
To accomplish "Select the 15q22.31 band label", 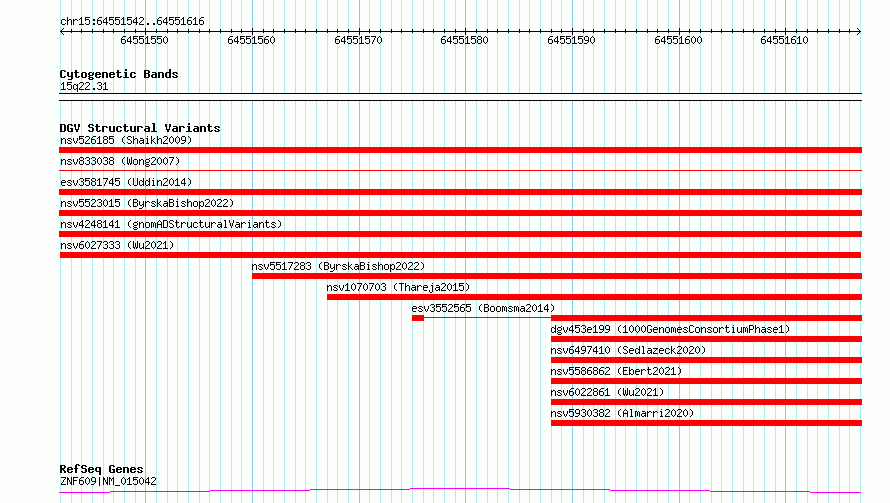I will point(84,86).
